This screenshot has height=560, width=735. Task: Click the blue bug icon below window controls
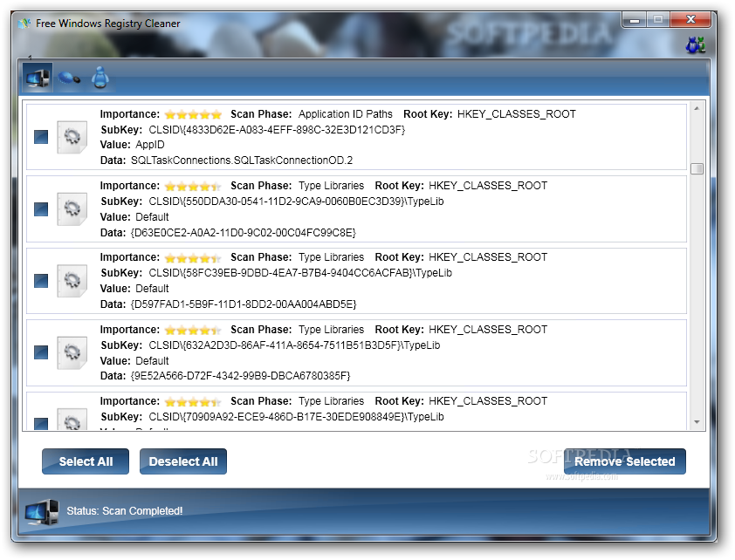[x=695, y=44]
